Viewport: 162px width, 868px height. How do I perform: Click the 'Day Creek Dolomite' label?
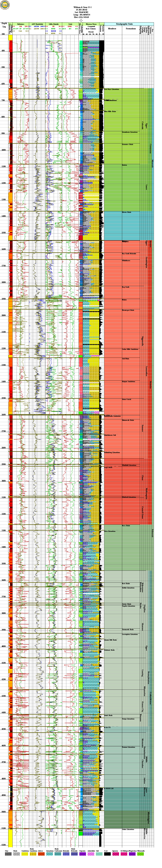tap(129, 253)
